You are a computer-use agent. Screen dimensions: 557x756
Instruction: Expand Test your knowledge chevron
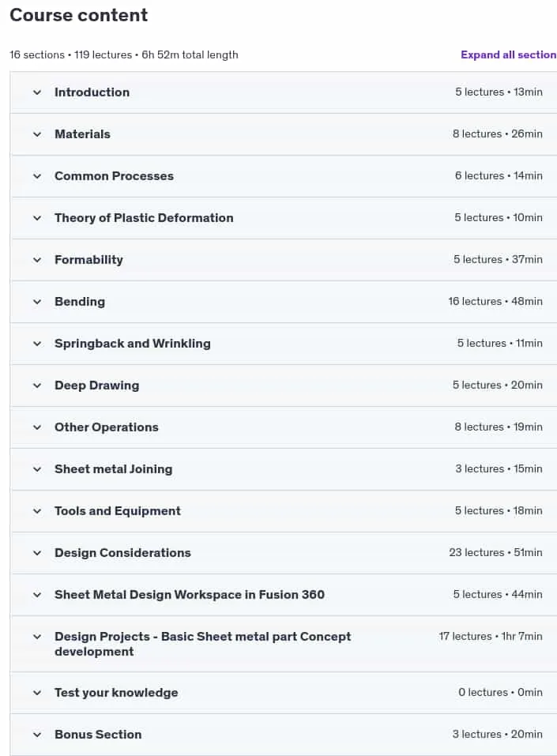pyautogui.click(x=37, y=693)
